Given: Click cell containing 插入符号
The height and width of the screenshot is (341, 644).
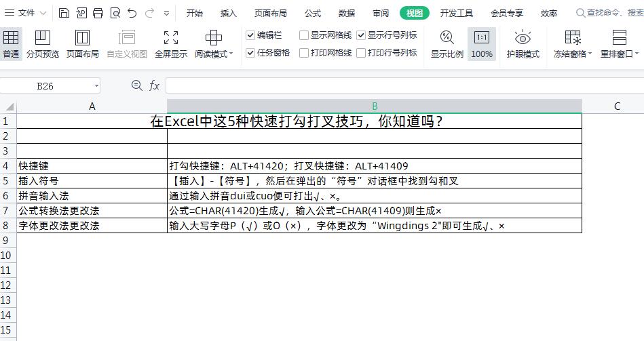Looking at the screenshot, I should 92,180.
